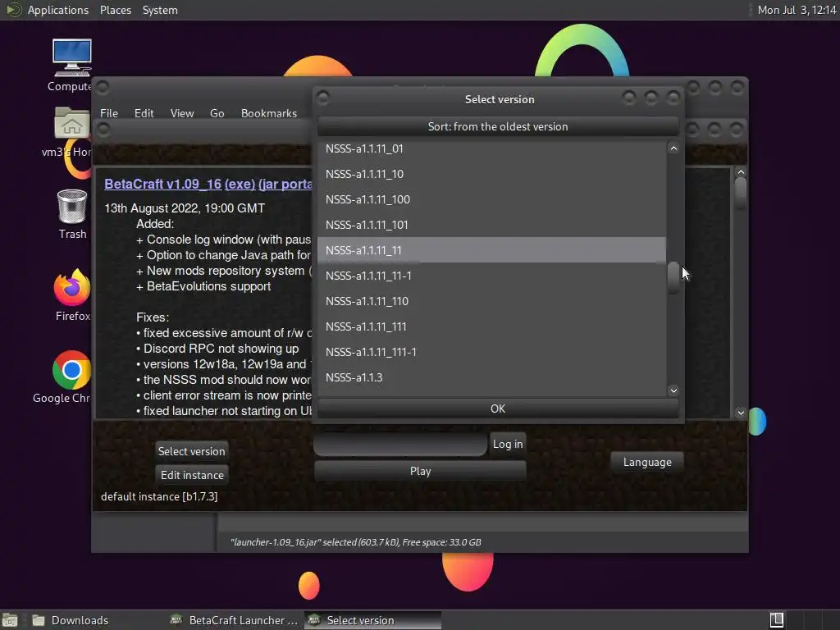Open Go menu in the file manager window
Screen dimensions: 840x630
click(217, 113)
